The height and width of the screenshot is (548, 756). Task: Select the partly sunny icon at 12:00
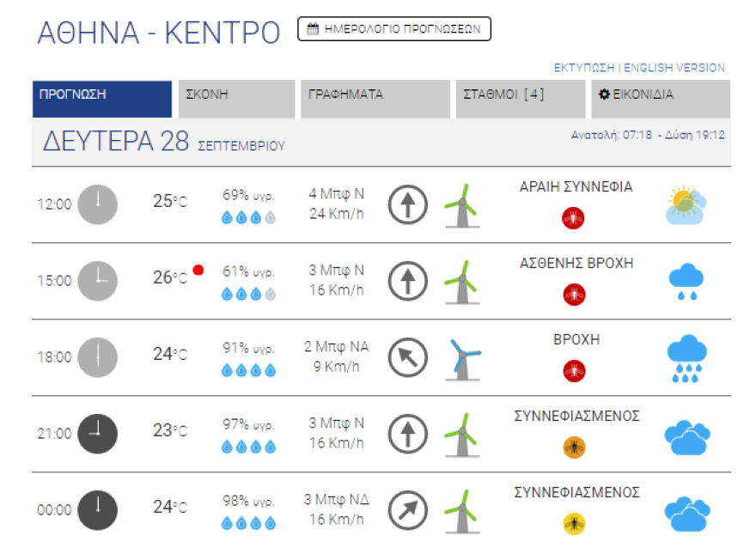pyautogui.click(x=686, y=204)
